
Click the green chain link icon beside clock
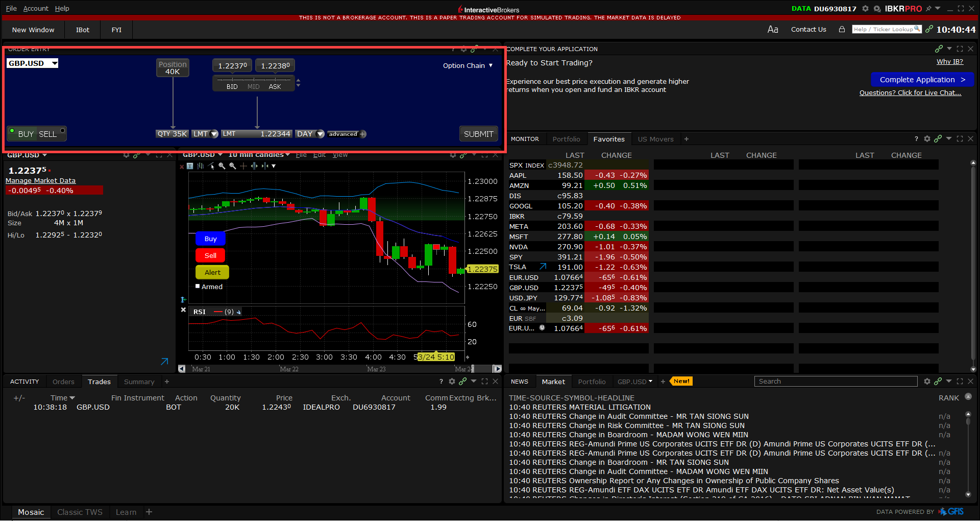coord(929,29)
